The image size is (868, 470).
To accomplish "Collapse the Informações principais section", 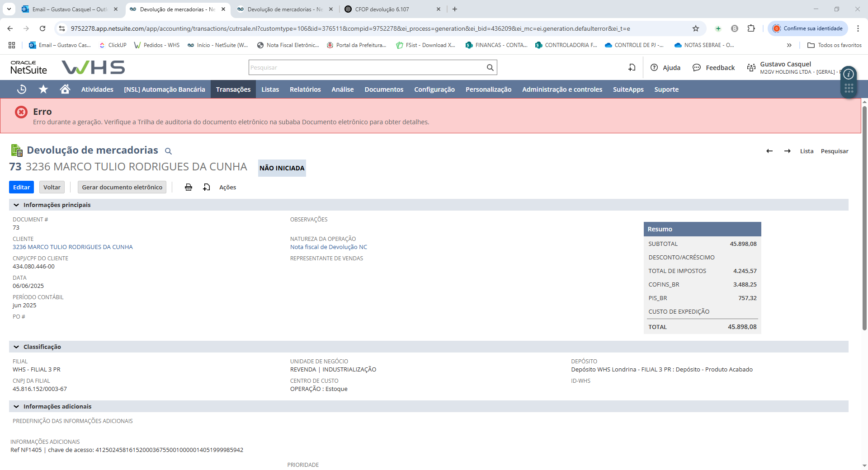I will [x=16, y=205].
